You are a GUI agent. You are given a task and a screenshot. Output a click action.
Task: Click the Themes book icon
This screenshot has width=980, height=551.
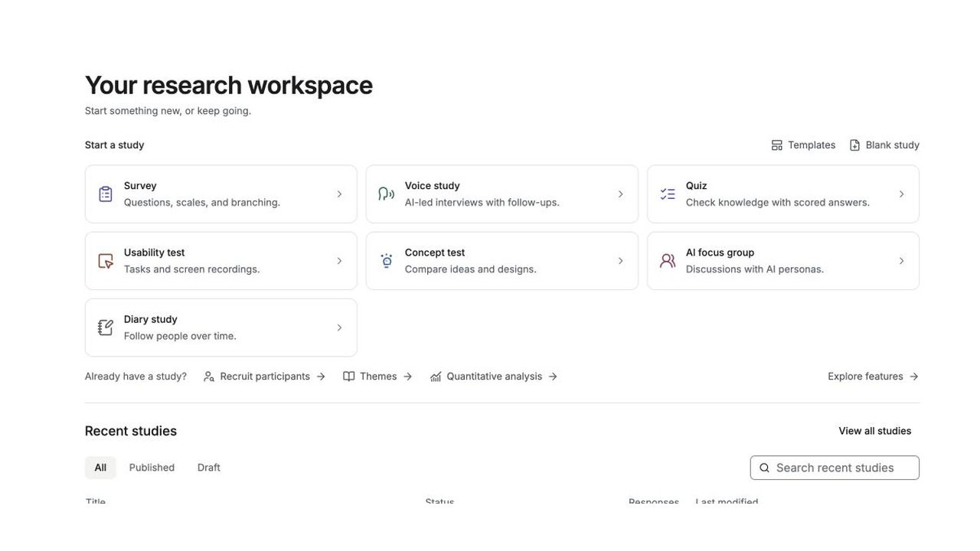(349, 377)
